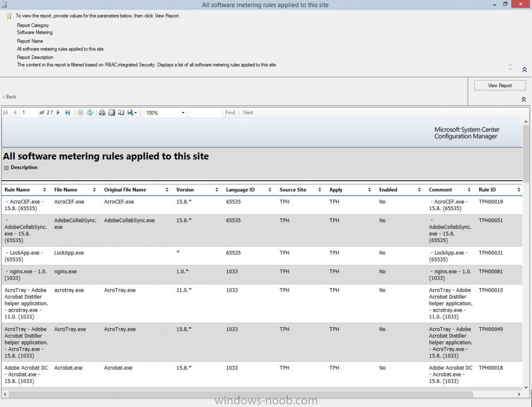
Task: Click the find text input field
Action: pos(206,113)
